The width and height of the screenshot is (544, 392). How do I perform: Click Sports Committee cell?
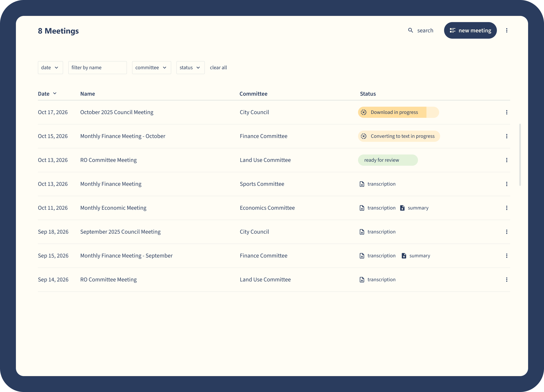pyautogui.click(x=262, y=184)
